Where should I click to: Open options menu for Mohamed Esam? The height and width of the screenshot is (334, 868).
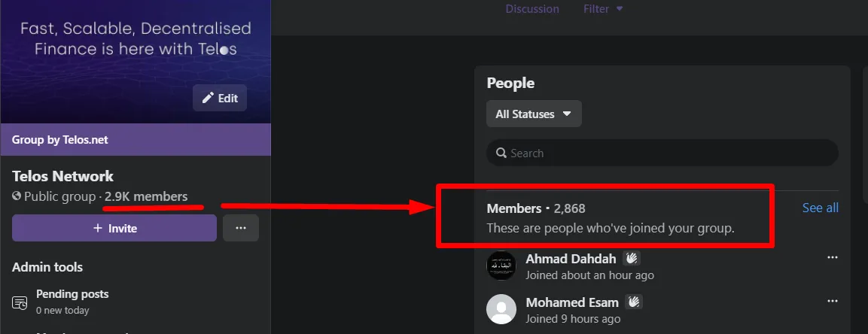[x=833, y=302]
